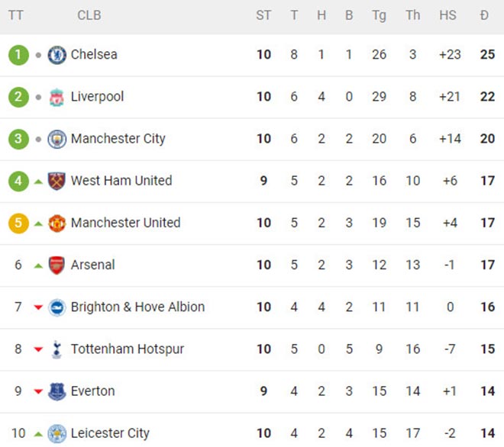Click the orange rank 5 badge

[x=18, y=223]
